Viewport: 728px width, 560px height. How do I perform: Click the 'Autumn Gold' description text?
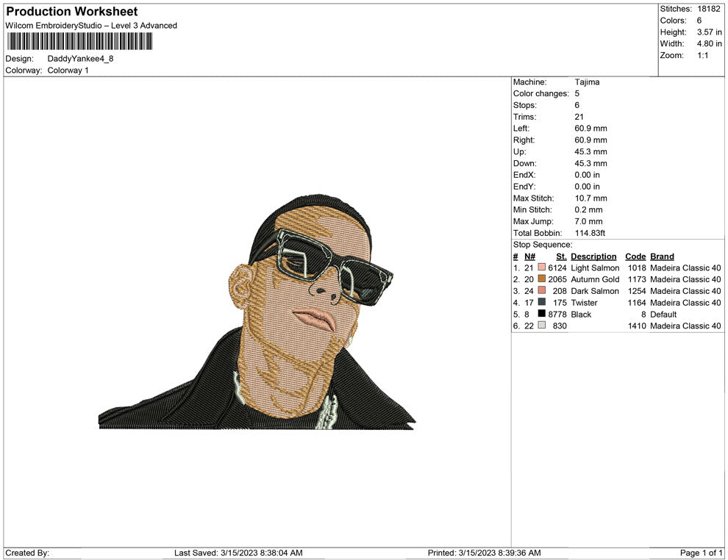pos(595,279)
